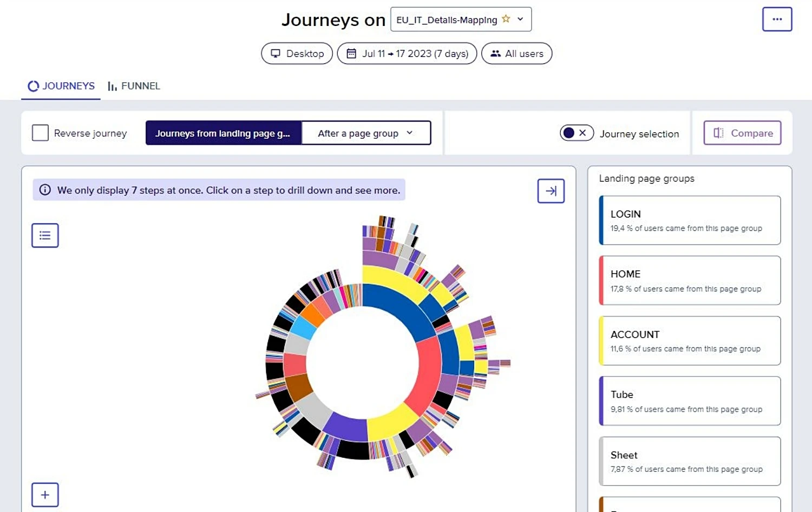
Task: Open the Jul 11–17 2023 date range picker
Action: coord(407,54)
